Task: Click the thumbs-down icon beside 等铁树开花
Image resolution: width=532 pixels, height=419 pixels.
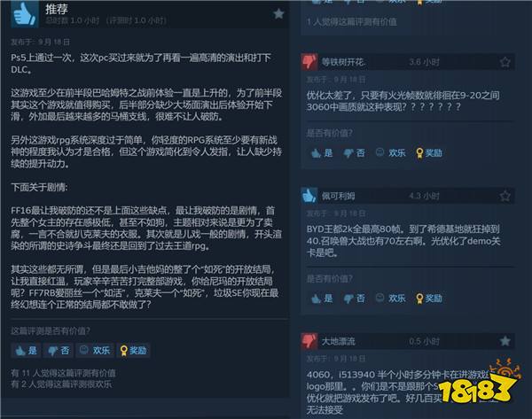Action: coord(309,62)
